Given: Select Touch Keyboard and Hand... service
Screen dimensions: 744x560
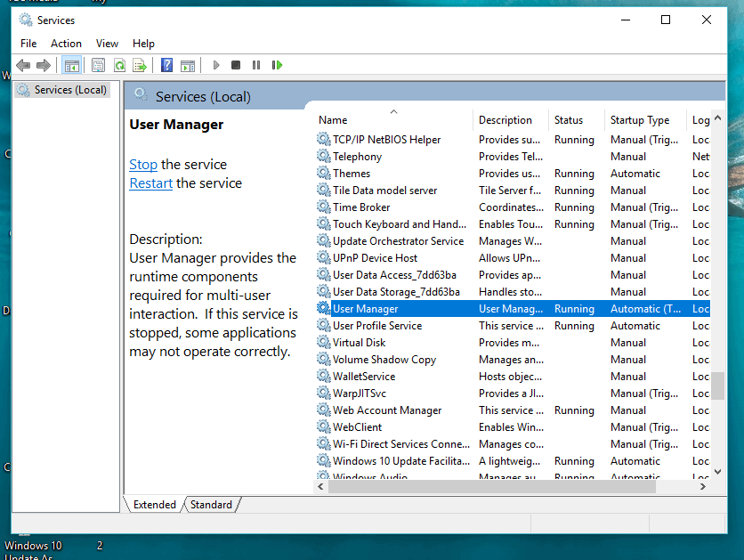Looking at the screenshot, I should coord(513,224).
